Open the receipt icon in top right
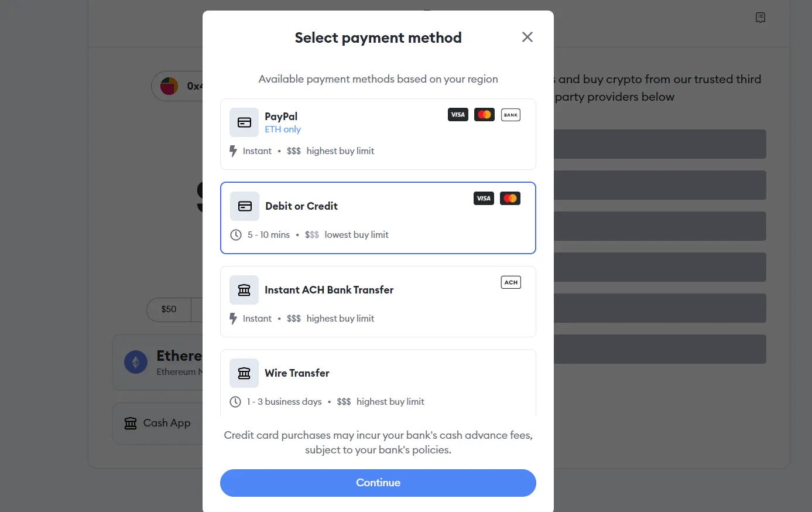 click(760, 18)
